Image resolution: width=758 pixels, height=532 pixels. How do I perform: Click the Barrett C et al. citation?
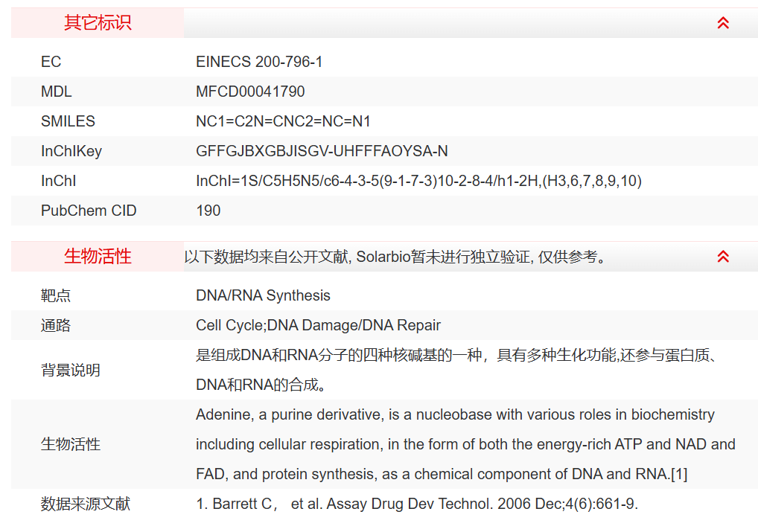[417, 504]
